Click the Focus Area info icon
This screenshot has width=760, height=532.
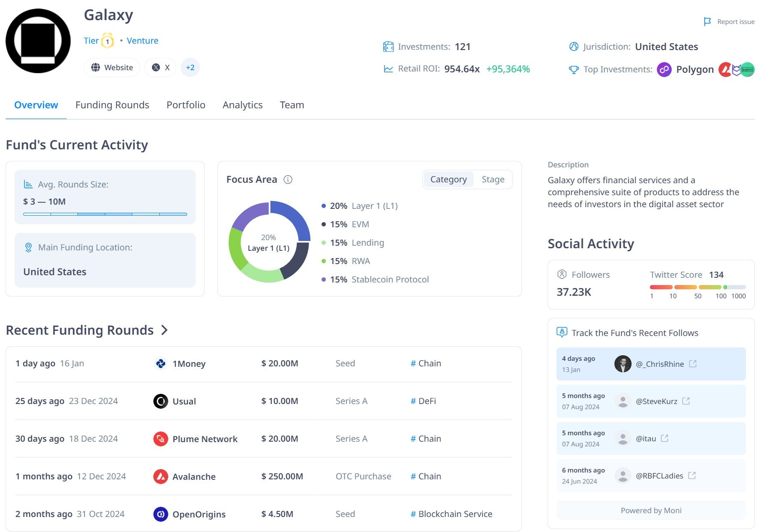(288, 180)
